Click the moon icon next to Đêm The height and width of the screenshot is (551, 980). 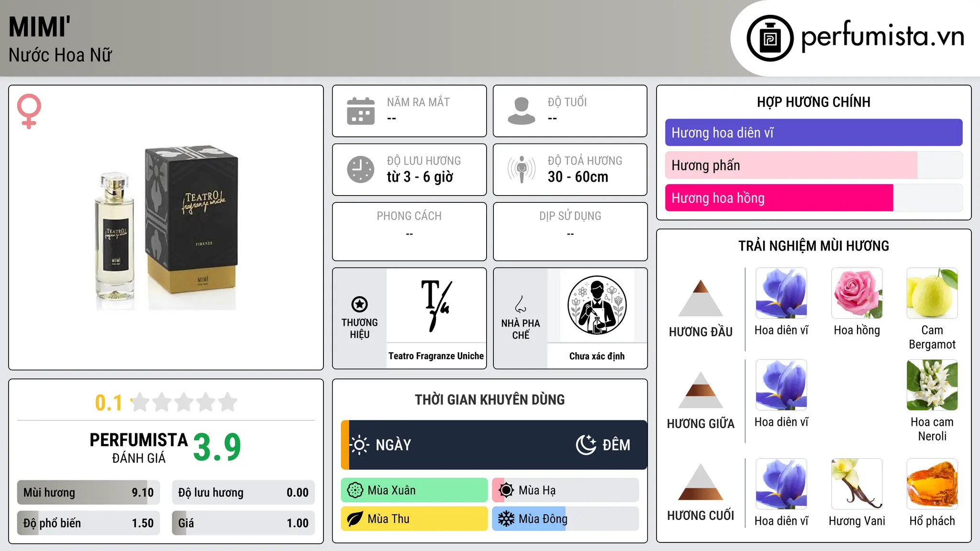(x=586, y=445)
